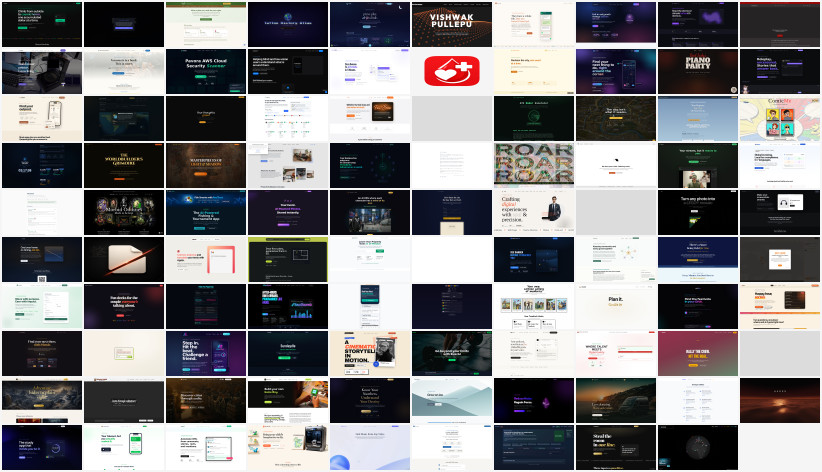Open the blue sky gradient thumbnail
The height and width of the screenshot is (472, 822).
[x=698, y=119]
